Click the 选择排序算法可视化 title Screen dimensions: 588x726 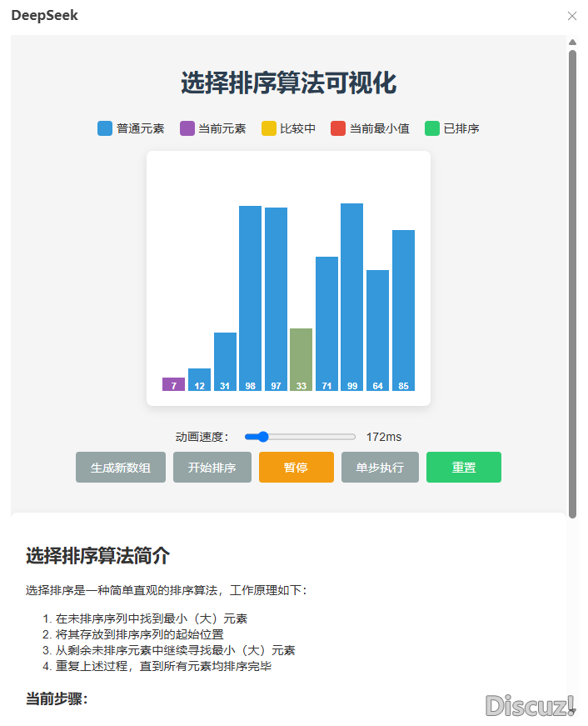pyautogui.click(x=289, y=83)
